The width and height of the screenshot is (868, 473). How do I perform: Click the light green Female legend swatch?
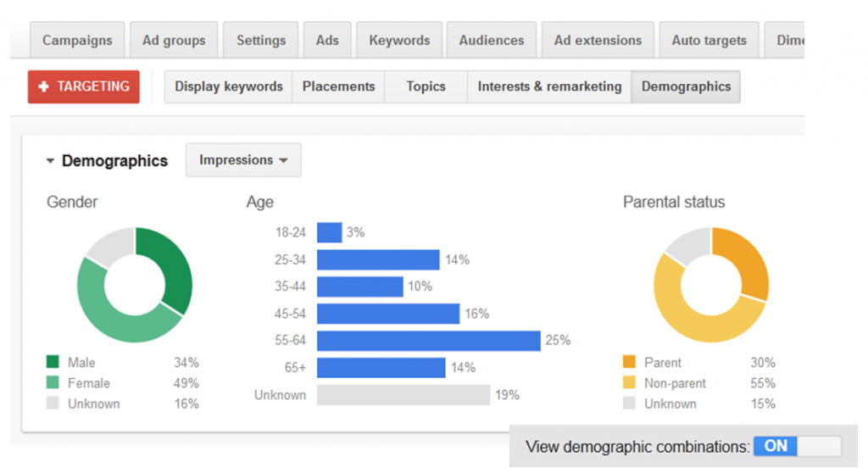point(53,382)
